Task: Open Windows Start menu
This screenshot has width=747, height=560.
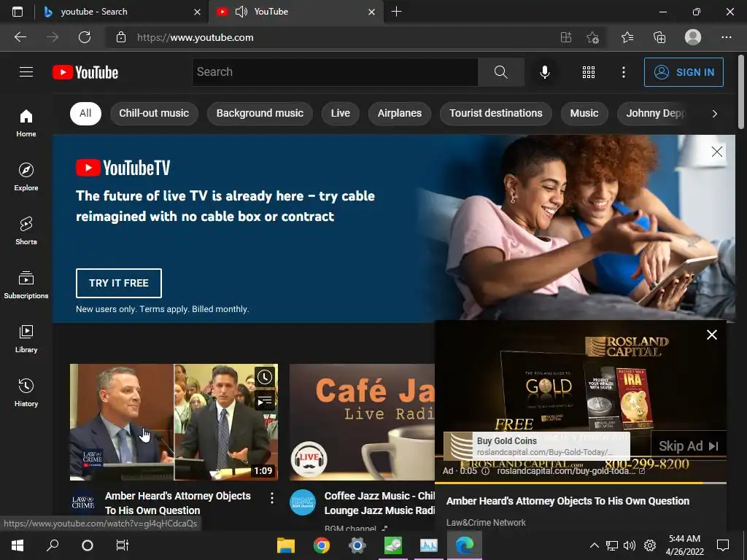Action: click(x=18, y=545)
